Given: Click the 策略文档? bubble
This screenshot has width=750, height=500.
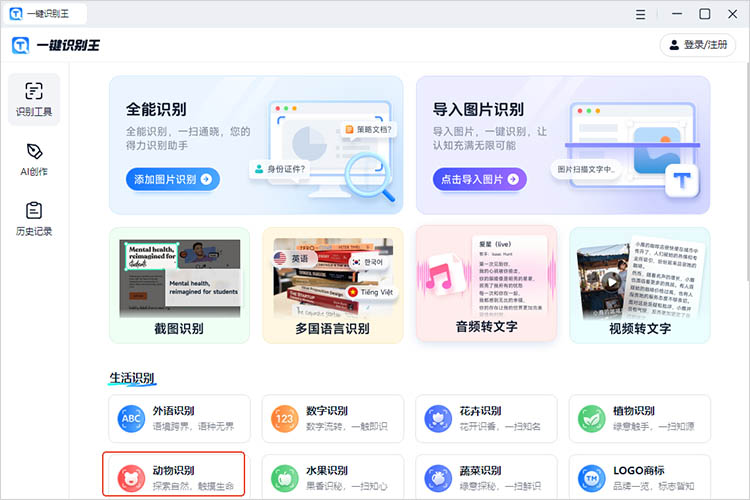Looking at the screenshot, I should (369, 130).
